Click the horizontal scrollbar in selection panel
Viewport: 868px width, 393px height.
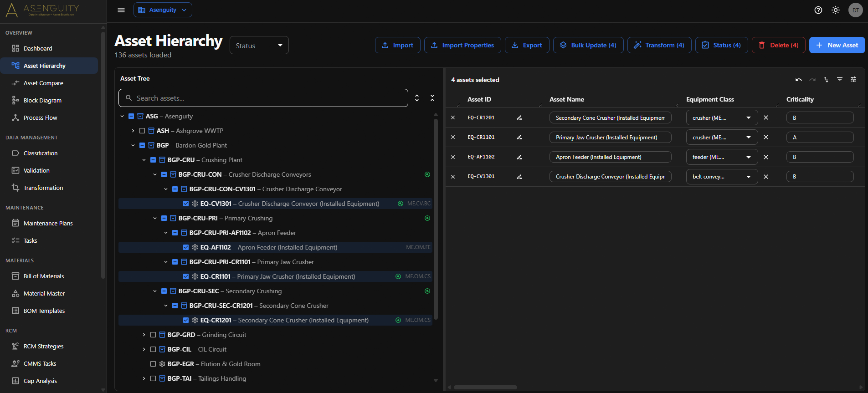[x=485, y=388]
